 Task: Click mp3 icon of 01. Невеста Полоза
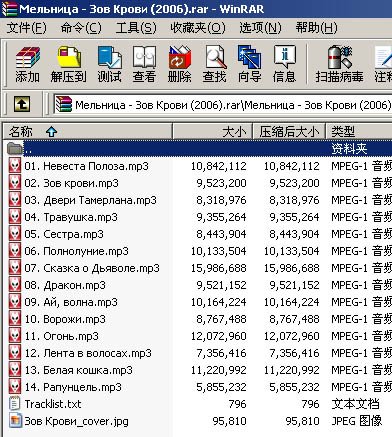point(15,166)
